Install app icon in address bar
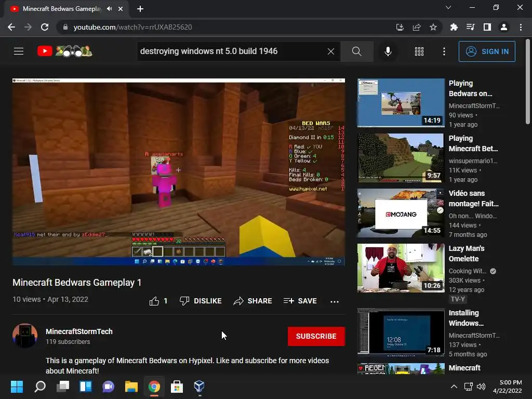The height and width of the screenshot is (399, 532). (x=400, y=27)
